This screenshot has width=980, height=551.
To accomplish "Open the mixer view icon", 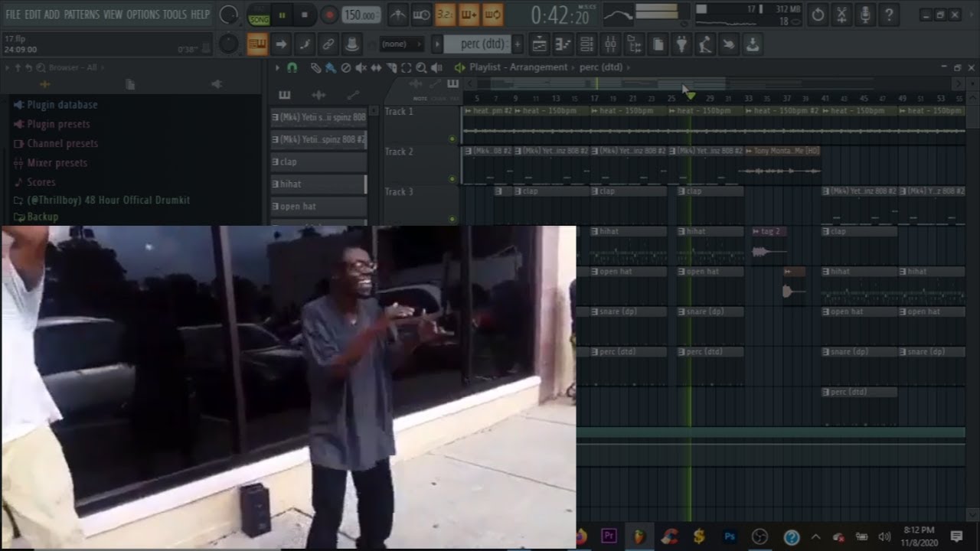I will coord(610,44).
